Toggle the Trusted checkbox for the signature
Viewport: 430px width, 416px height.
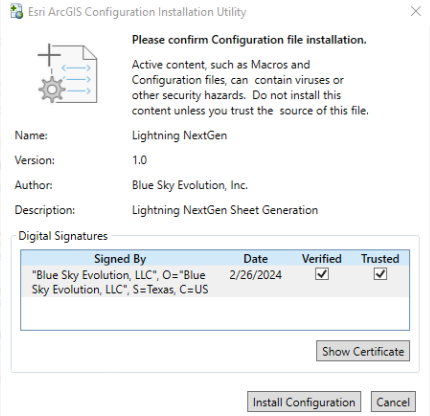[380, 274]
